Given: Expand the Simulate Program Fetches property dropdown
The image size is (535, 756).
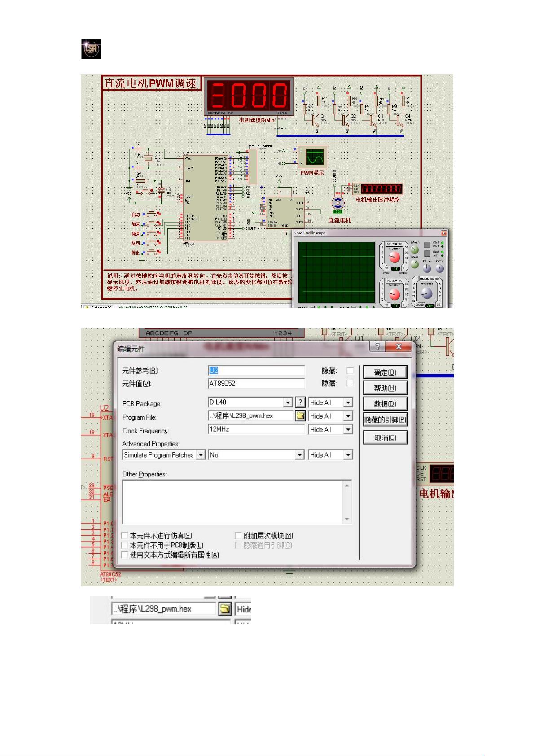Looking at the screenshot, I should coord(201,455).
